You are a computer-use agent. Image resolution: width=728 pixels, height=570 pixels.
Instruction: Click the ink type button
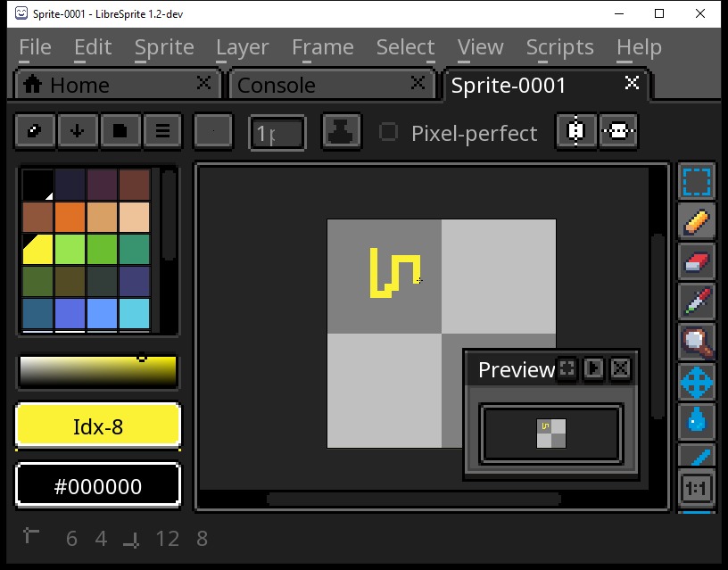pyautogui.click(x=341, y=131)
